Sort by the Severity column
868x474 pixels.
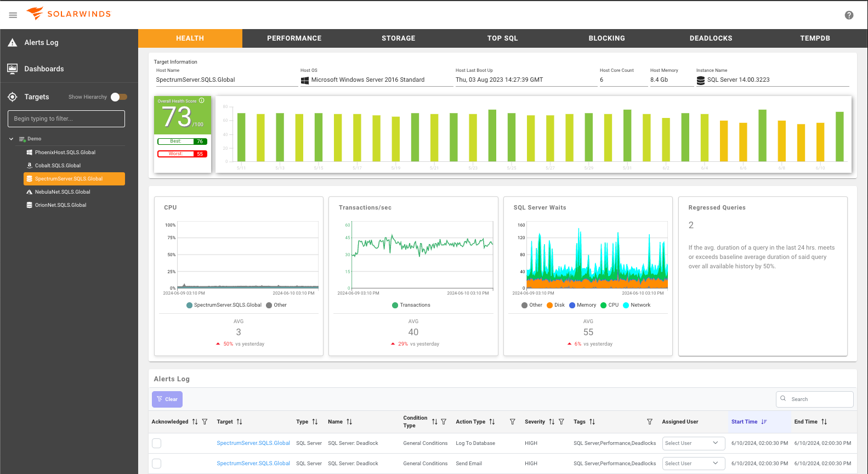pyautogui.click(x=552, y=422)
